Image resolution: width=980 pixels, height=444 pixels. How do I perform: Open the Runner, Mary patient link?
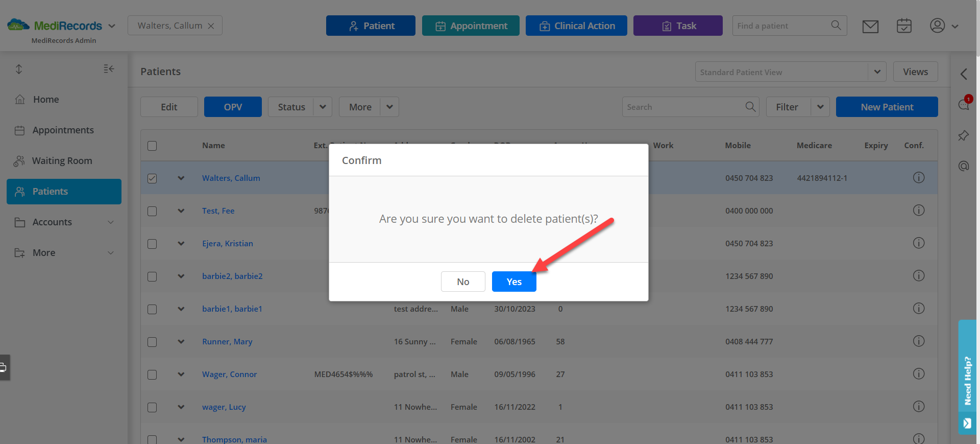(227, 341)
